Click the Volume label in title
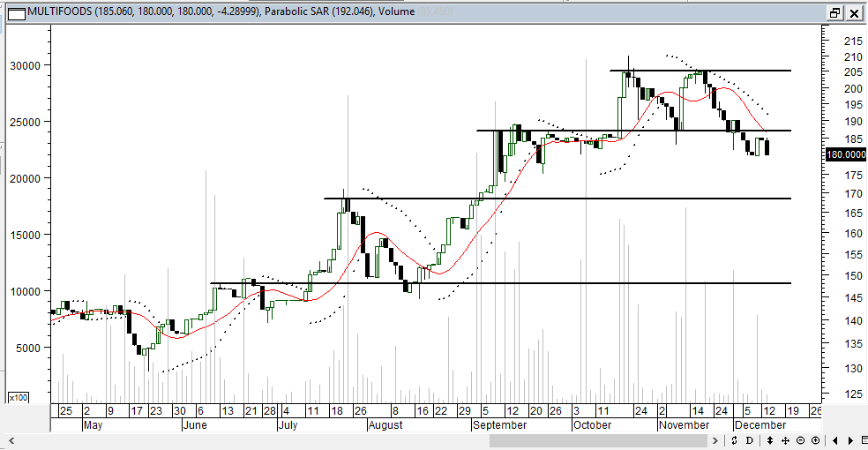 (396, 11)
